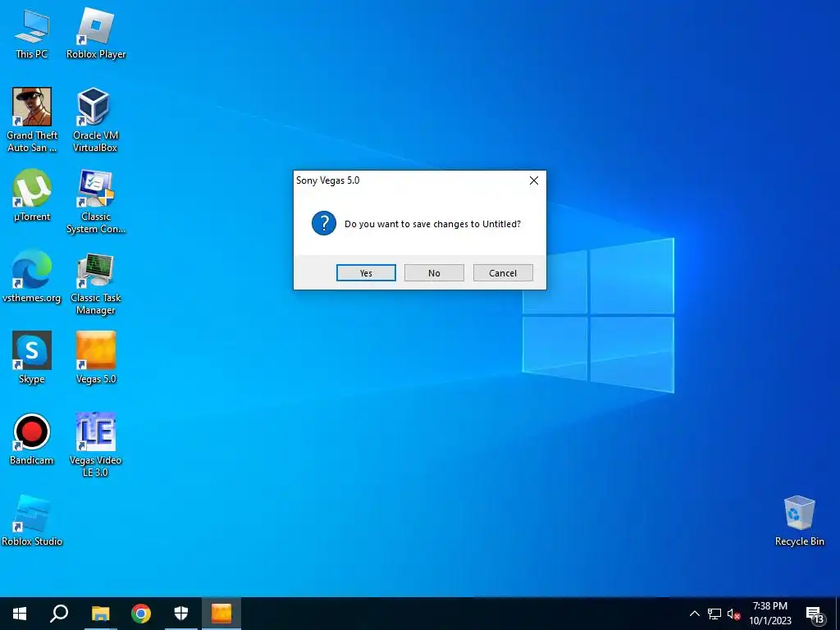
Task: Select Oracle VM VirtualBox shortcut
Action: [x=95, y=120]
